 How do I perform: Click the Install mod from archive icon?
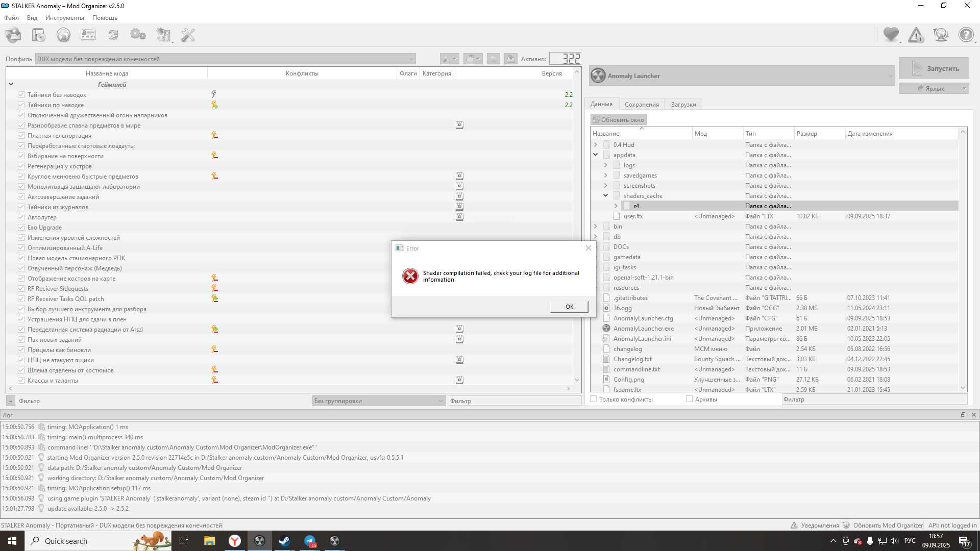tap(38, 35)
